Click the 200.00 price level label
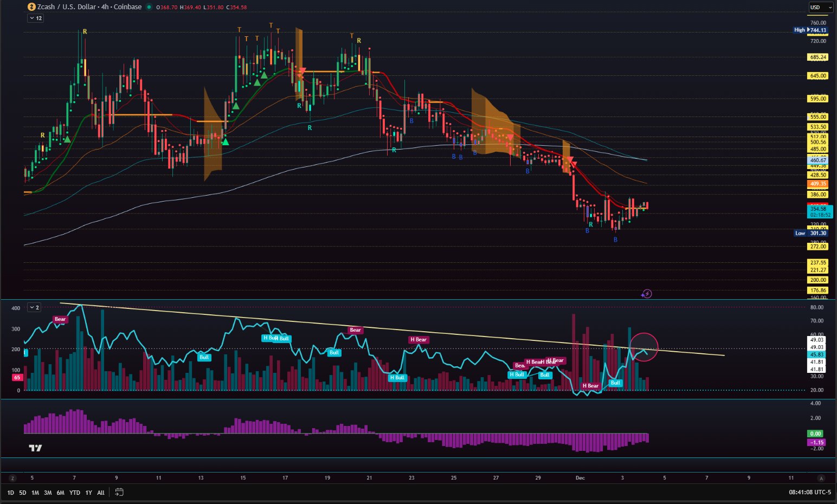Screen dimensions: 837x504 [x=818, y=280]
